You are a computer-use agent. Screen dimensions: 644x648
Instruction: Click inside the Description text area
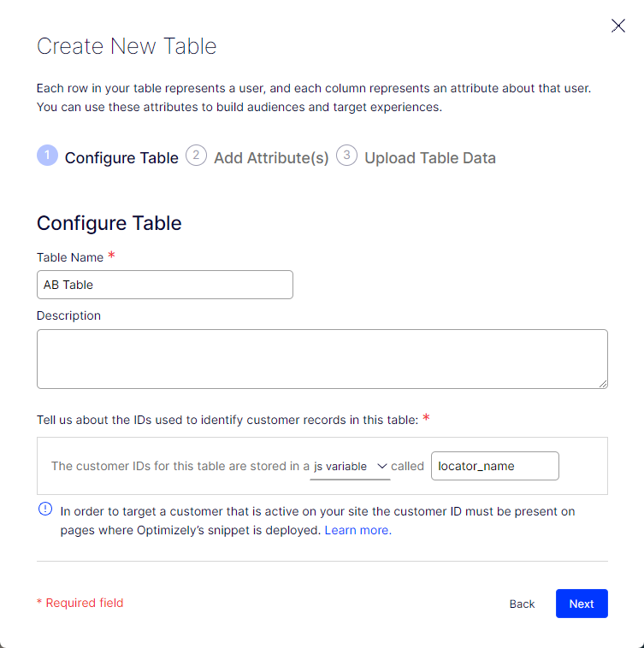pos(322,358)
